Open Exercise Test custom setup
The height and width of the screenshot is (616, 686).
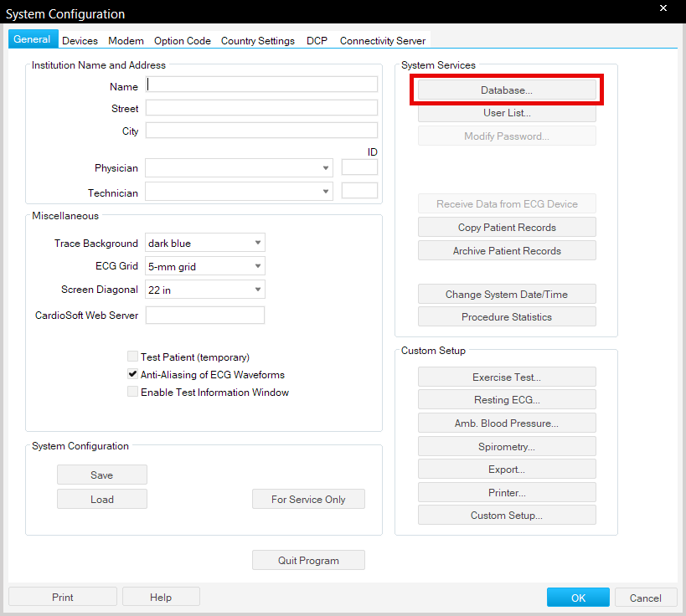[507, 377]
